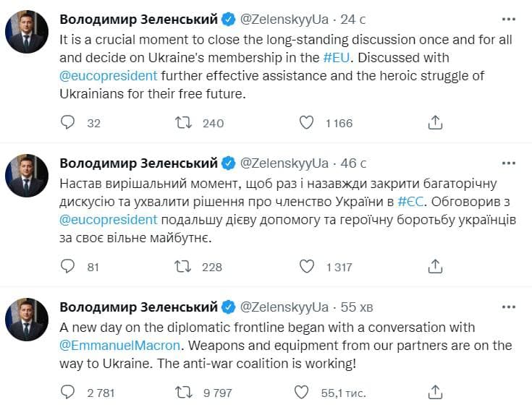Share the Ukrainian-language tweet
Screen dimensions: 532x410
pos(435,267)
